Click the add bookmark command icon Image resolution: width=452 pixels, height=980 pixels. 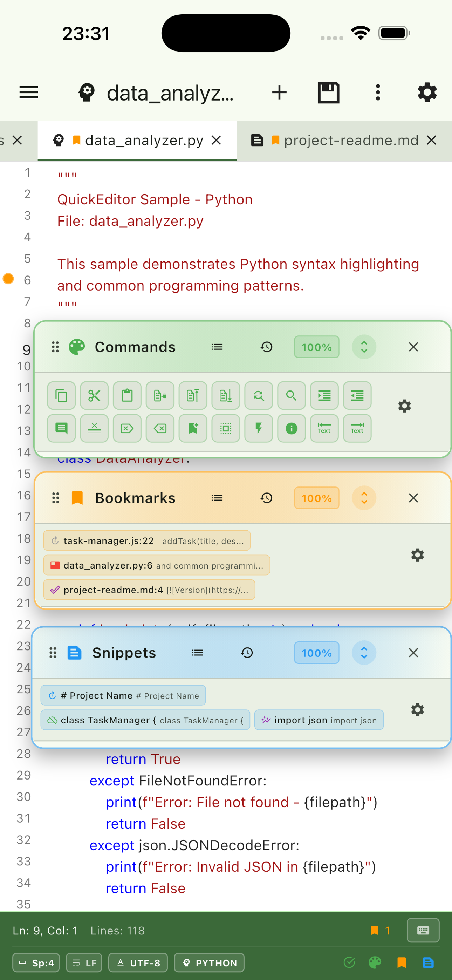(x=193, y=428)
